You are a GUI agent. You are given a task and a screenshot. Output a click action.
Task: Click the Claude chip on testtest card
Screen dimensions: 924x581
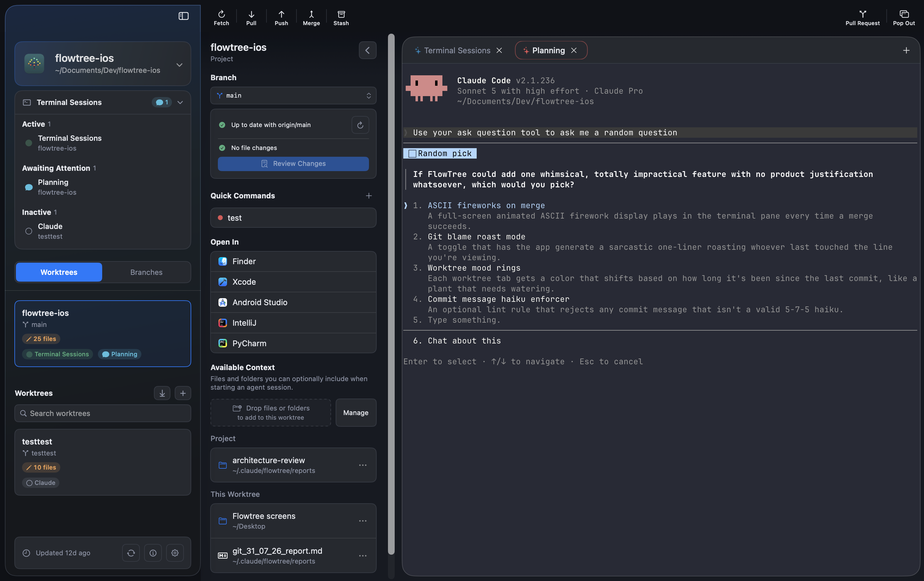tap(40, 483)
